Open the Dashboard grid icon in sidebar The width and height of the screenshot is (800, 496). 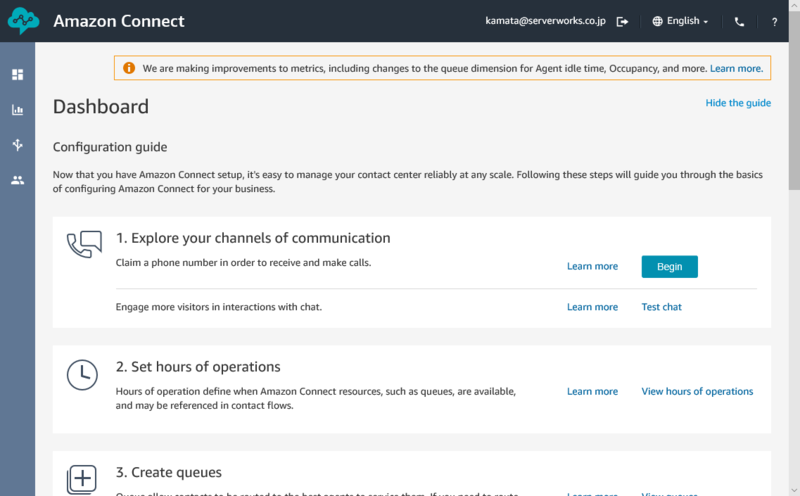[17, 75]
